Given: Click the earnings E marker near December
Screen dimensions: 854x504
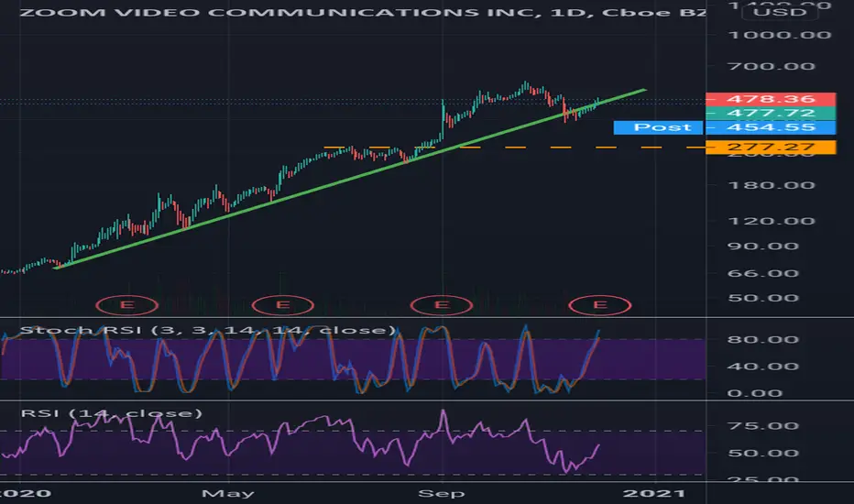Looking at the screenshot, I should point(599,305).
